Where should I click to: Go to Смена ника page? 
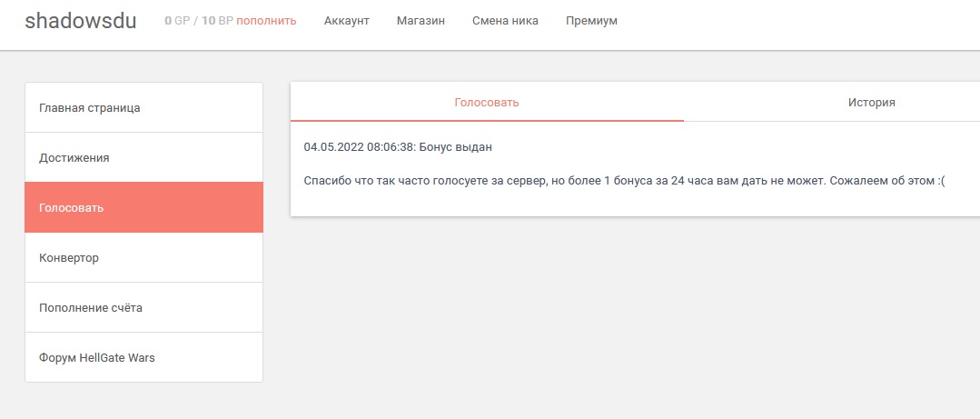coord(505,21)
